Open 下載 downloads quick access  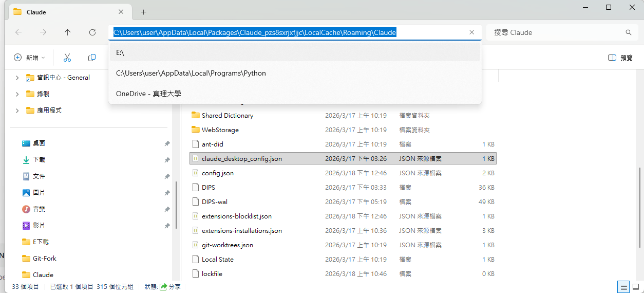click(x=34, y=160)
